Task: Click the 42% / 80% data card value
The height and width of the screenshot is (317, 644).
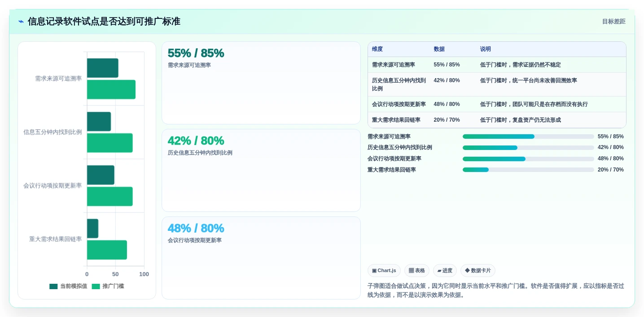Action: pyautogui.click(x=196, y=141)
